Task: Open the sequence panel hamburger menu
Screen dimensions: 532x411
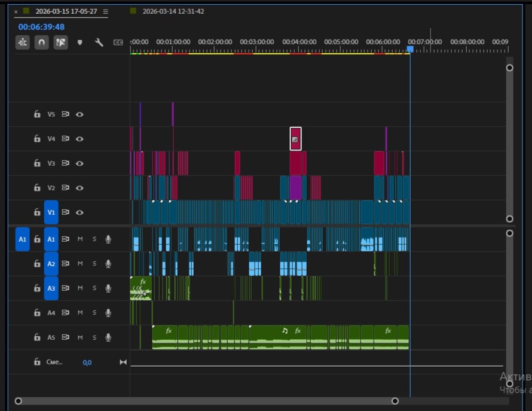Action: [105, 11]
